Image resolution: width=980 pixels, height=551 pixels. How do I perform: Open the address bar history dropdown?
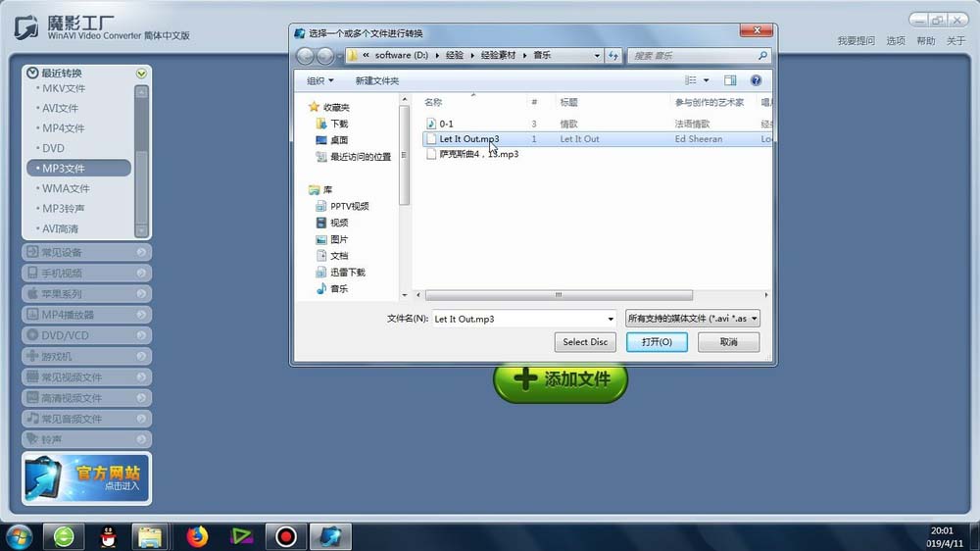(597, 56)
